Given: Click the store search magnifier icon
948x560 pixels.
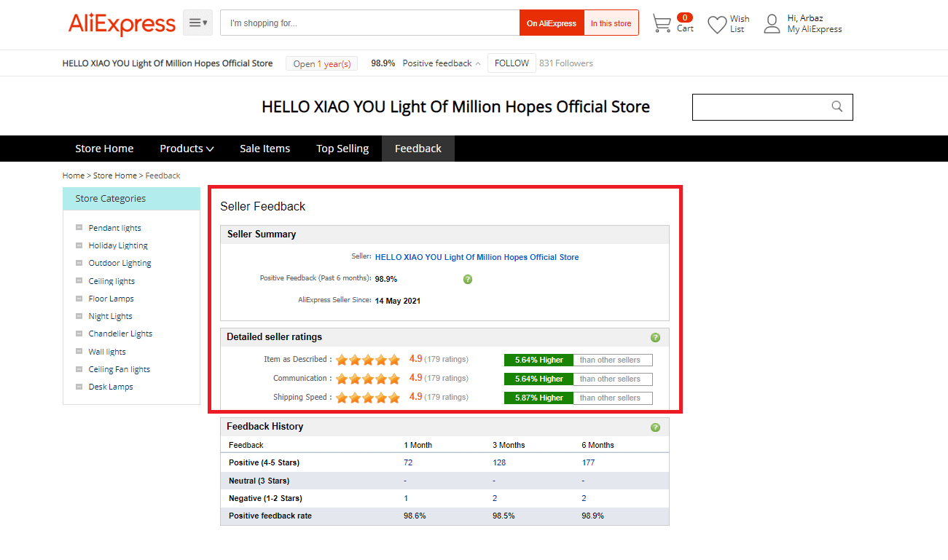Looking at the screenshot, I should tap(837, 106).
